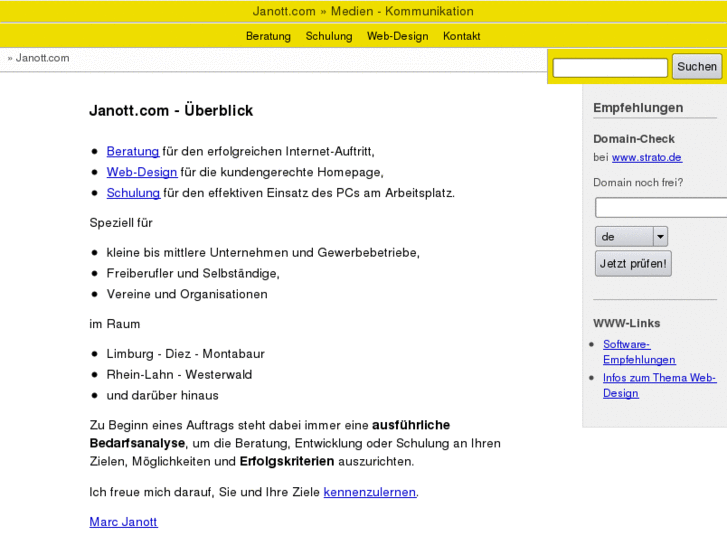
Task: Follow the Beratung link in the list
Action: [133, 152]
